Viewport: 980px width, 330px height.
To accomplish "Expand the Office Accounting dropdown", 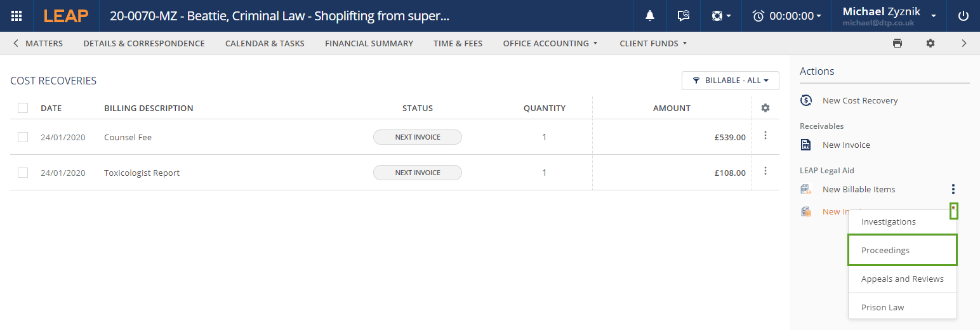I will (x=550, y=43).
